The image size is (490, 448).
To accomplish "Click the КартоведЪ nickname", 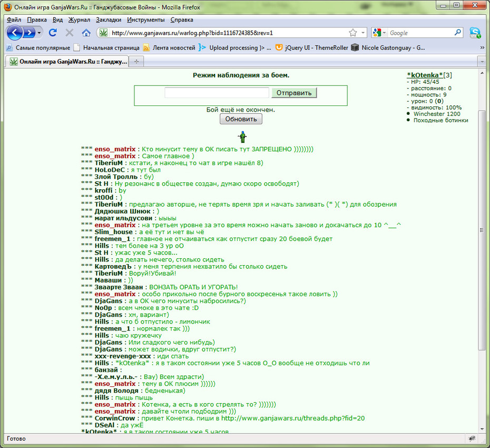I will [113, 266].
